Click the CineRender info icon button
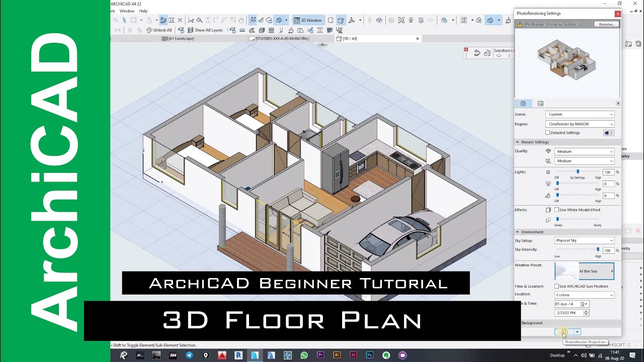 point(609,133)
